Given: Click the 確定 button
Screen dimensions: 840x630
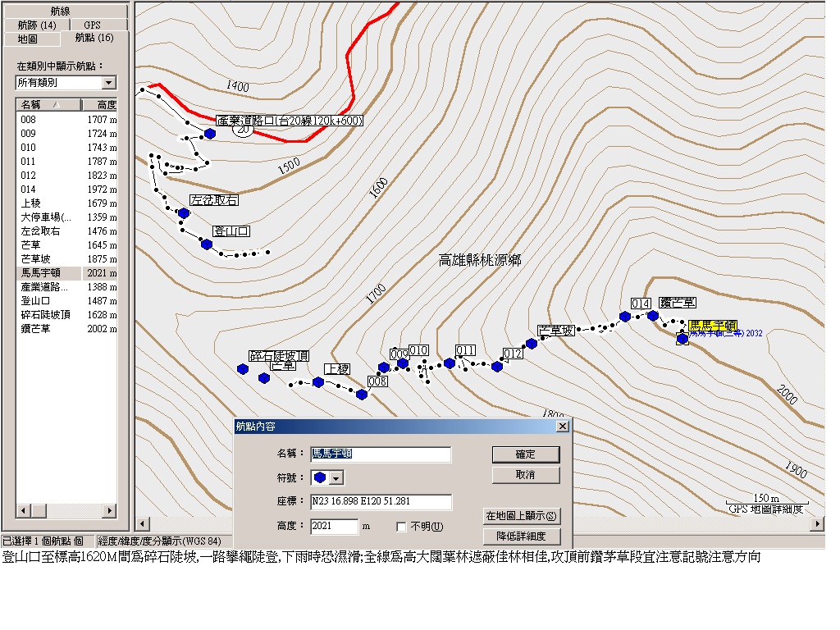Looking at the screenshot, I should (x=526, y=454).
